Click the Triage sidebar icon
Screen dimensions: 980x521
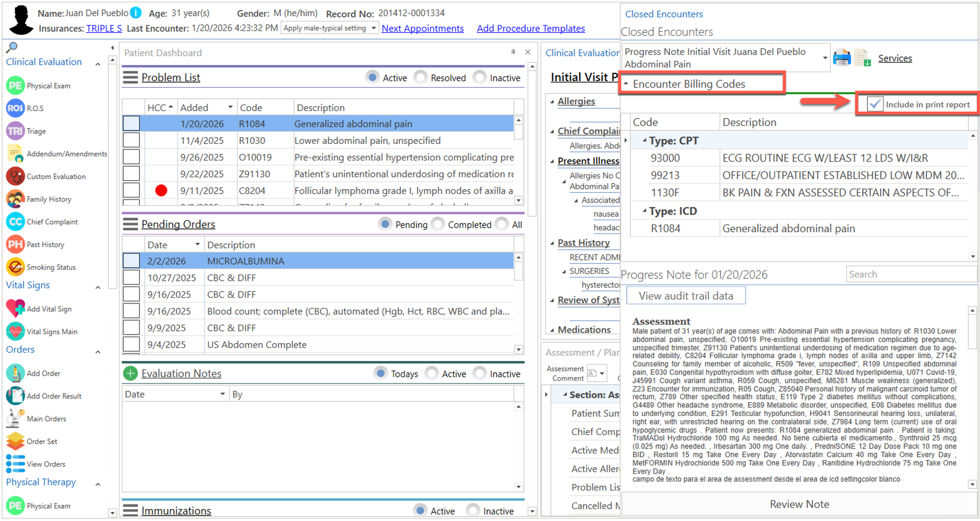tap(15, 131)
